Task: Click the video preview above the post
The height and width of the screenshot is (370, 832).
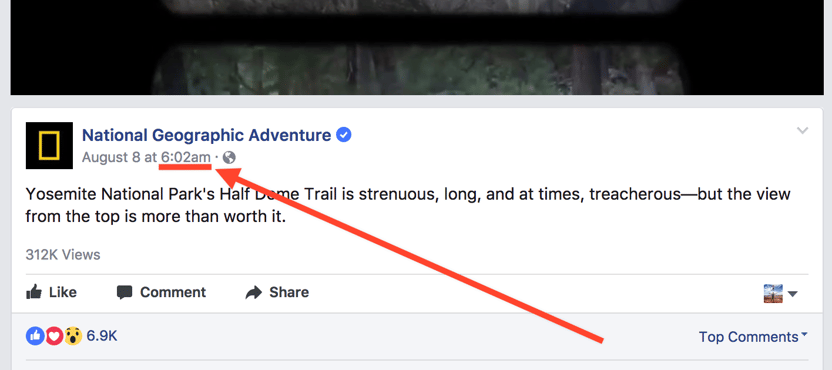Action: pyautogui.click(x=417, y=47)
